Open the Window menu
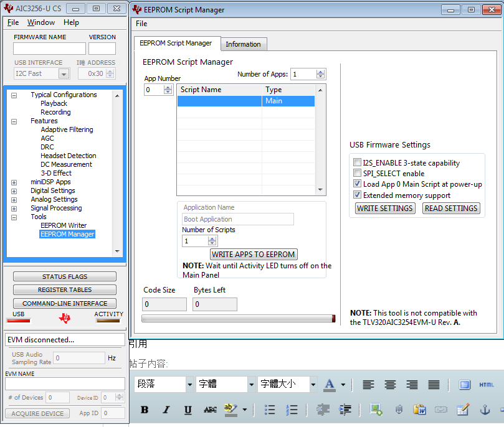Image resolution: width=504 pixels, height=427 pixels. (41, 22)
